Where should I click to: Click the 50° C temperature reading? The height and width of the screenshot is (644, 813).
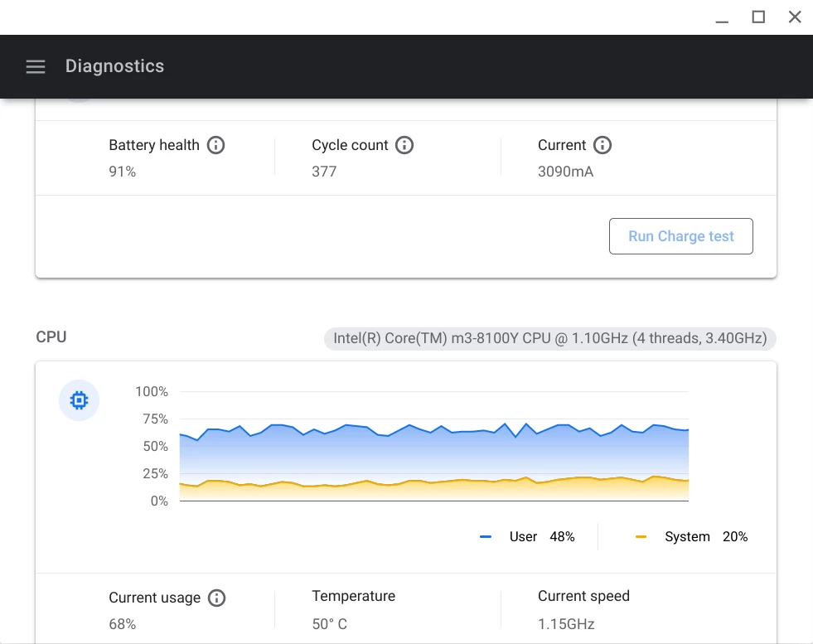tap(329, 624)
